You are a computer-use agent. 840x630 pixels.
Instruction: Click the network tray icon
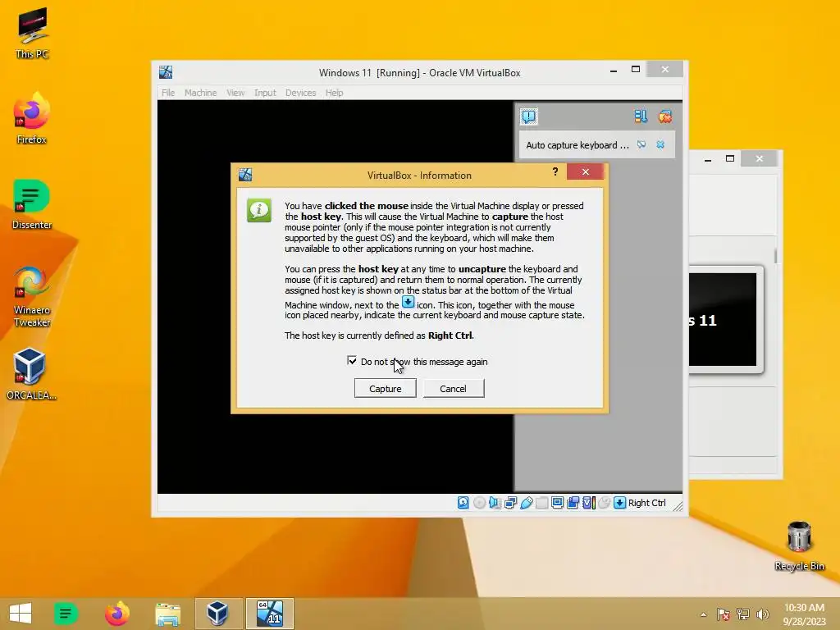[743, 614]
